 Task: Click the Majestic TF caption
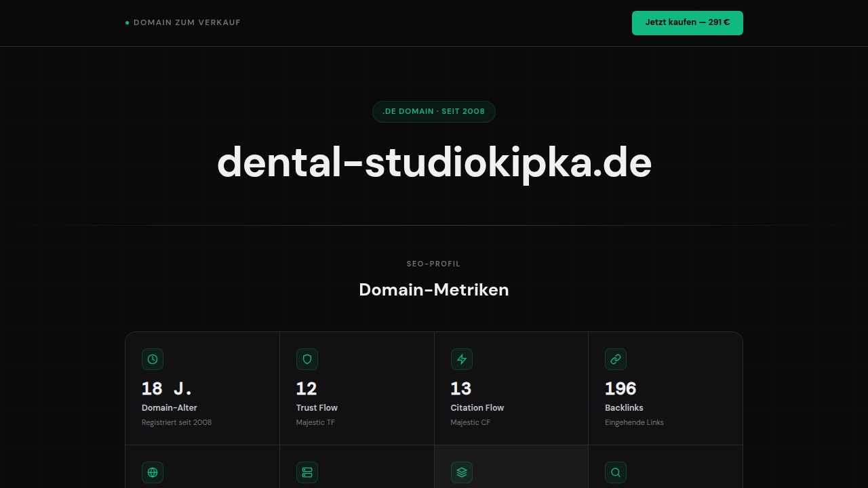coord(315,422)
